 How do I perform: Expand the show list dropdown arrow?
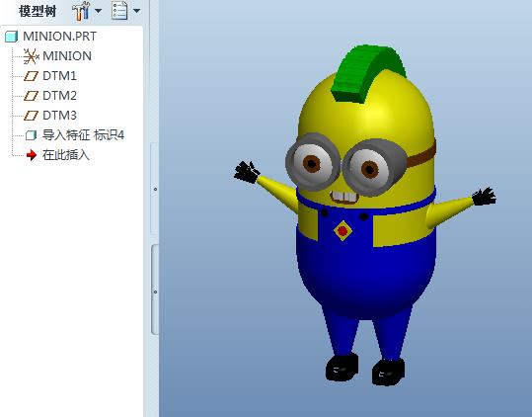tap(136, 11)
